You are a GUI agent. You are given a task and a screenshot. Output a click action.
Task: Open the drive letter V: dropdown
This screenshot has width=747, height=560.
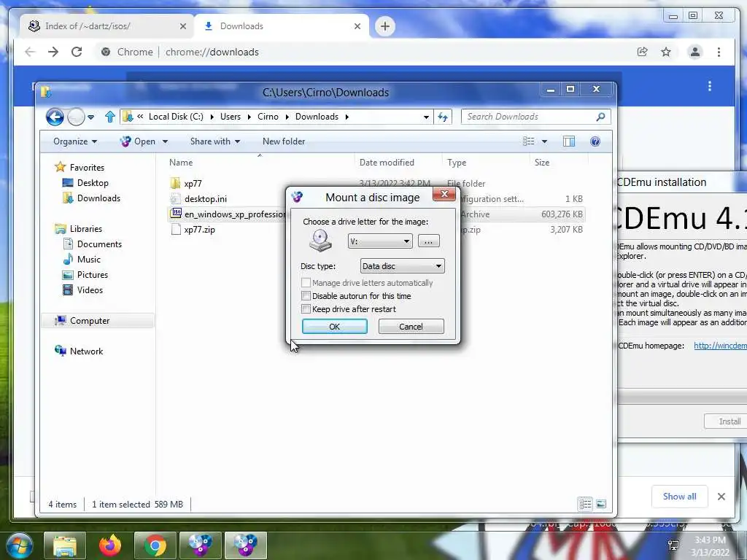pyautogui.click(x=379, y=241)
